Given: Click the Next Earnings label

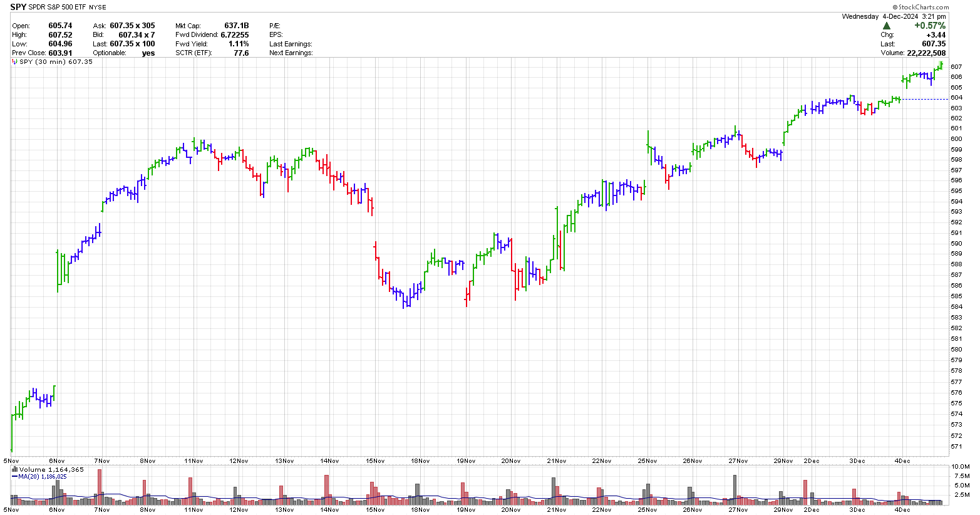Looking at the screenshot, I should 291,53.
